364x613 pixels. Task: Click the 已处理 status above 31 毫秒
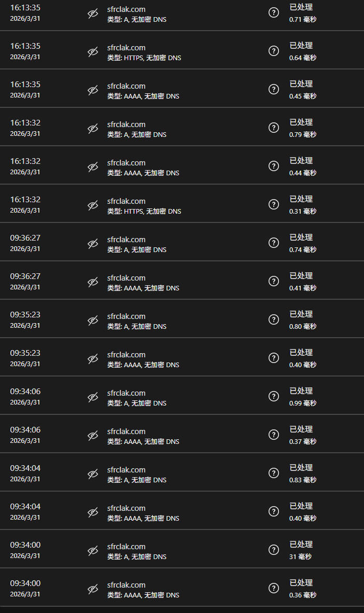[x=301, y=544]
